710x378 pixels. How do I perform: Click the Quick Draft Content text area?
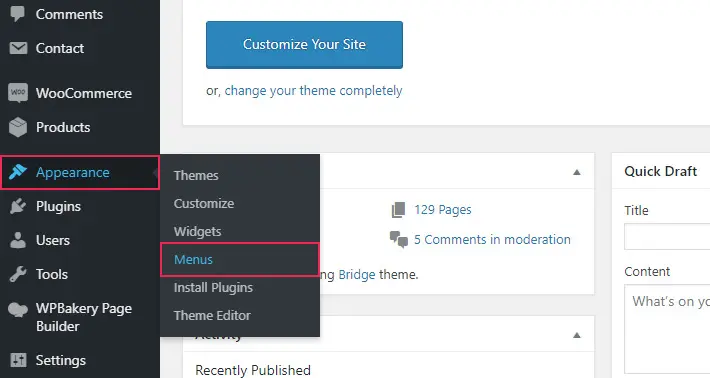(x=667, y=329)
